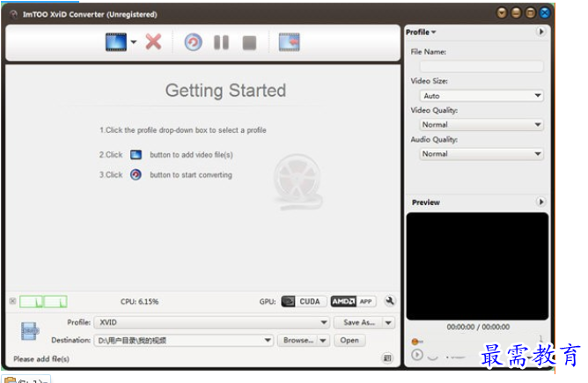Click the black preview video area
Image resolution: width=588 pixels, height=383 pixels.
(477, 266)
